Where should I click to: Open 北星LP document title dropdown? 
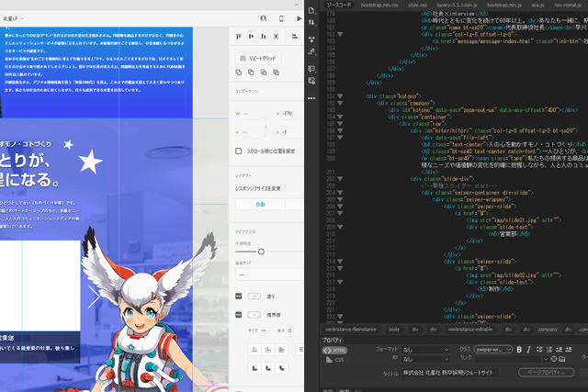(14, 18)
